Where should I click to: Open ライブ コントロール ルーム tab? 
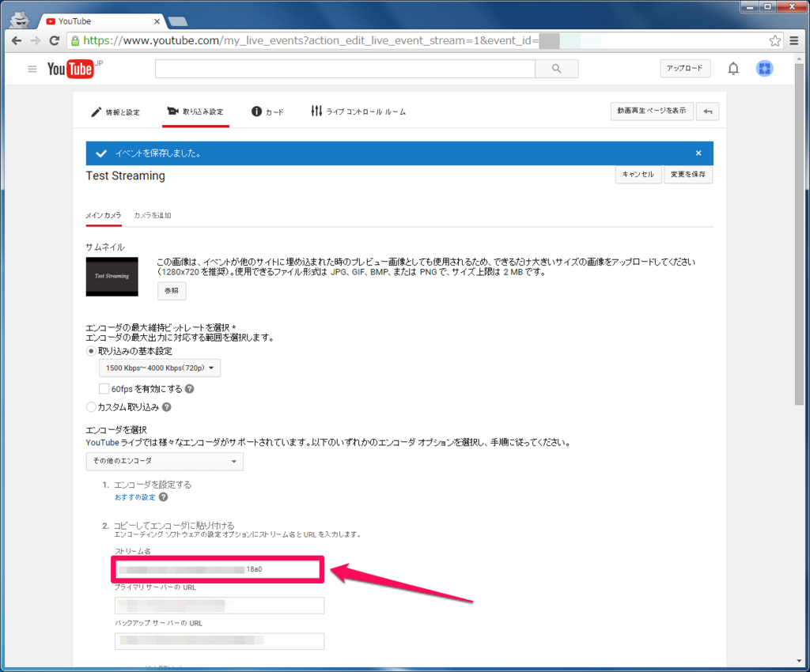(358, 111)
